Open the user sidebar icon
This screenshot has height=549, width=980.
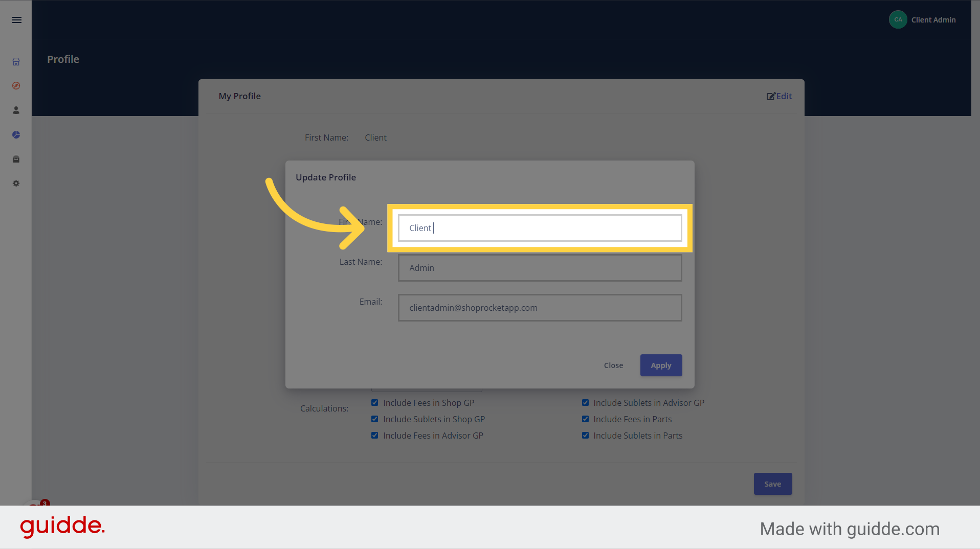coord(16,110)
